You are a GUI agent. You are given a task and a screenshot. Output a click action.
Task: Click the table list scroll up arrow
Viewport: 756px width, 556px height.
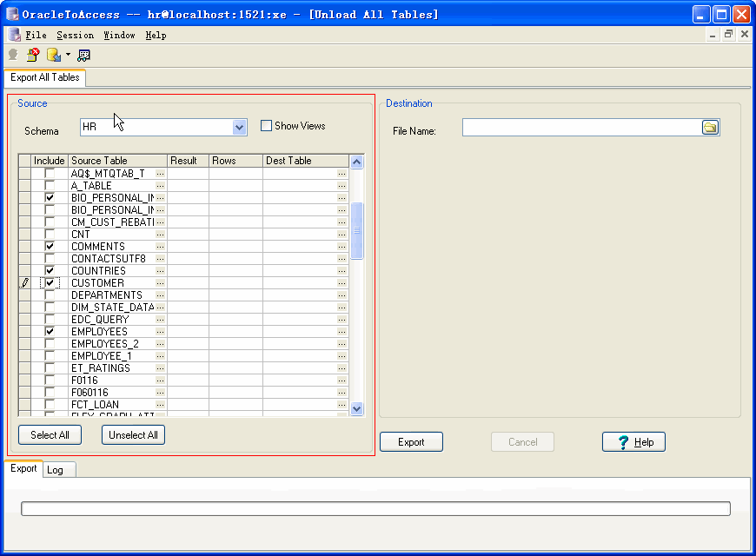pos(357,162)
